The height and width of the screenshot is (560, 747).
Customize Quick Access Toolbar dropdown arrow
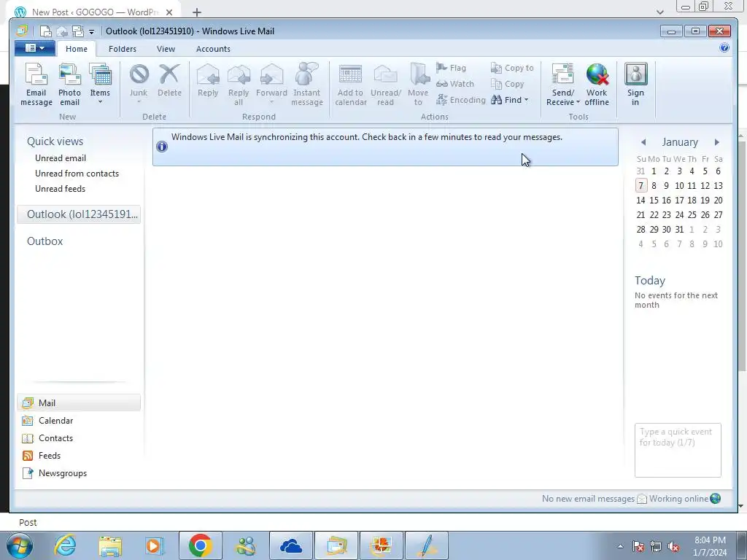pos(91,32)
